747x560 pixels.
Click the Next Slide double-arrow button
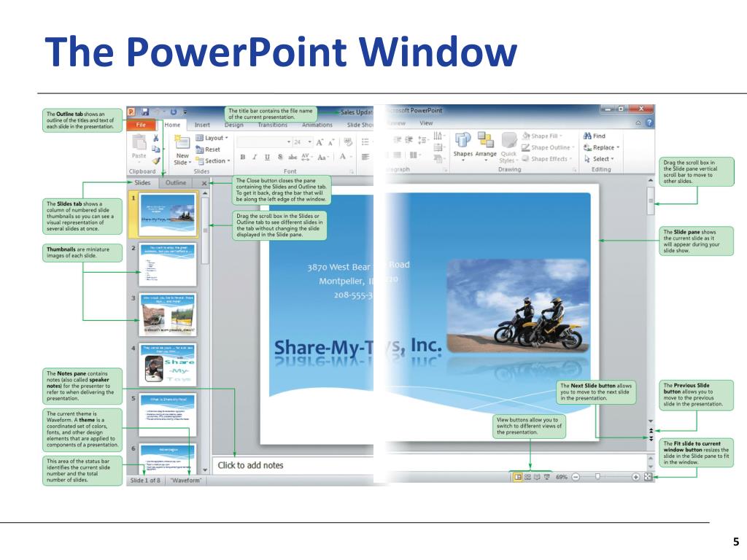[x=651, y=438]
